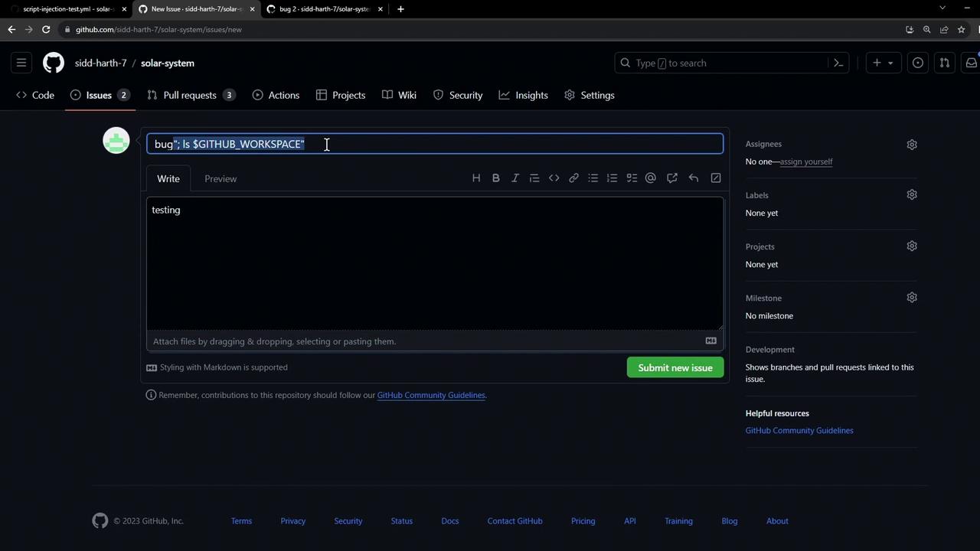
Task: Open Assignees settings gear
Action: (x=911, y=145)
